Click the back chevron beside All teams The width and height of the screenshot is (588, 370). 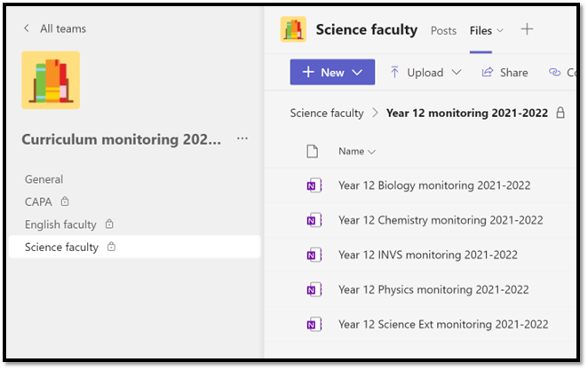tap(27, 28)
